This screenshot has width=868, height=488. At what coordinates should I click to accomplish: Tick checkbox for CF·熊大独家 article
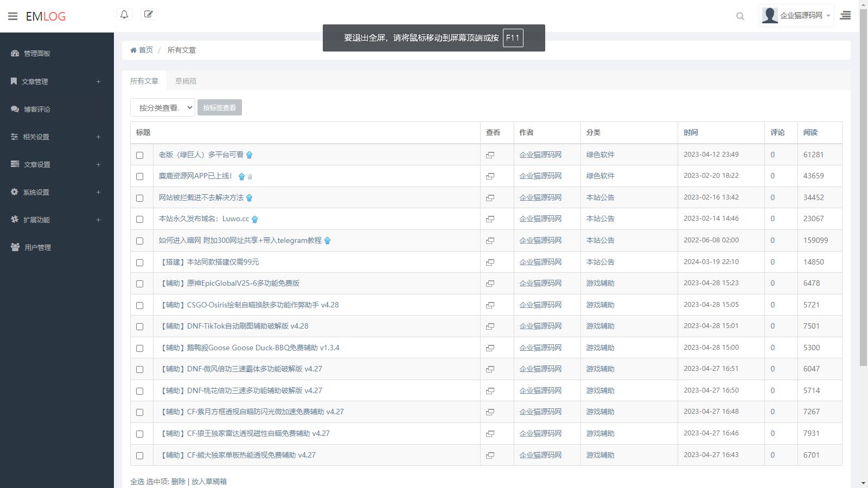coord(140,455)
